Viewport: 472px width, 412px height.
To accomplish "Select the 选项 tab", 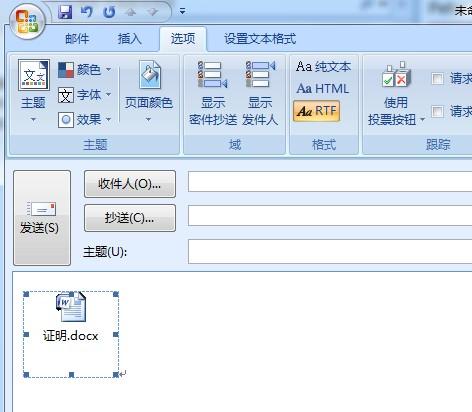I will (x=183, y=39).
